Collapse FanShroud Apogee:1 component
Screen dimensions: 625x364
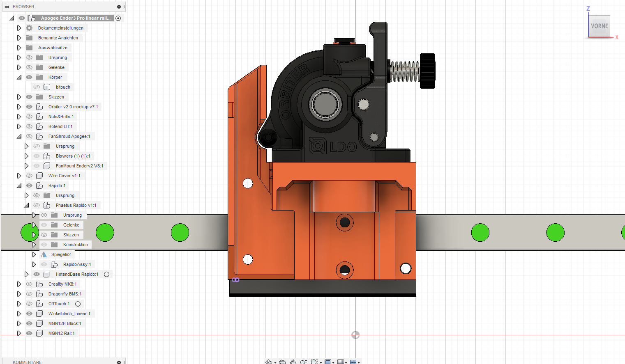click(x=19, y=136)
